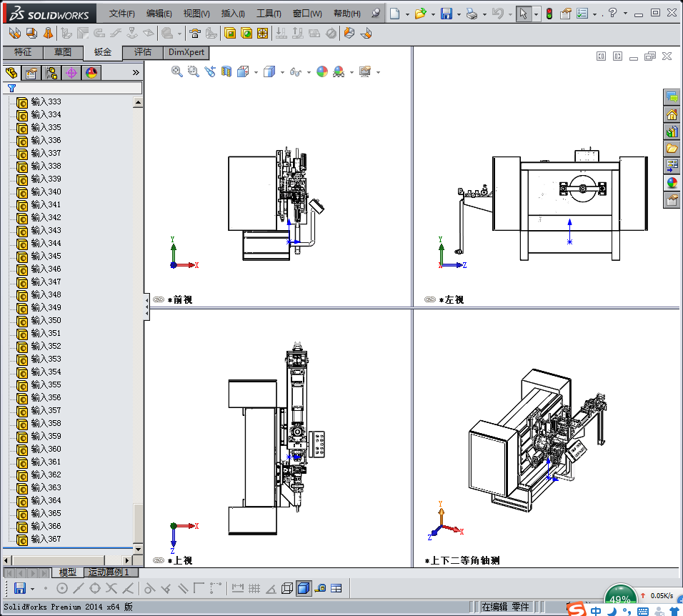The width and height of the screenshot is (683, 616).
Task: Click the Print icon in top toolbar
Action: point(472,14)
